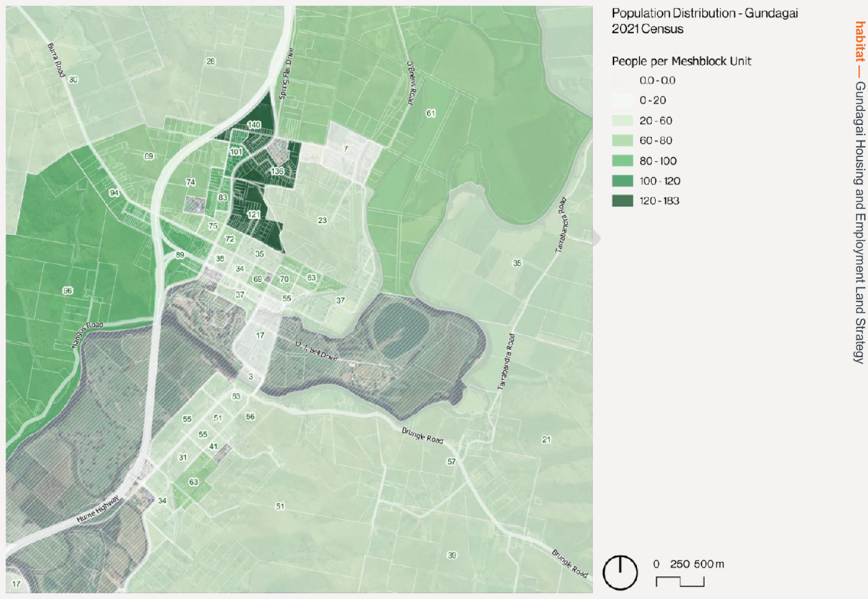This screenshot has height=599, width=868.
Task: Click the 0.0-0.0 hatched legend swatch
Action: pyautogui.click(x=622, y=80)
